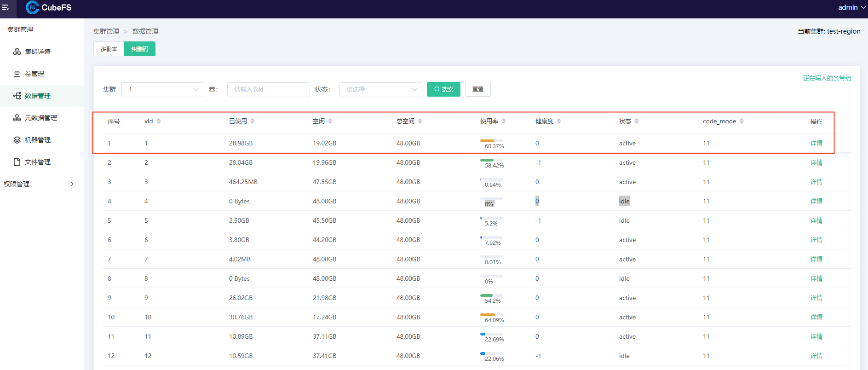Open 集群详情 in sidebar
The image size is (868, 370).
coord(38,52)
